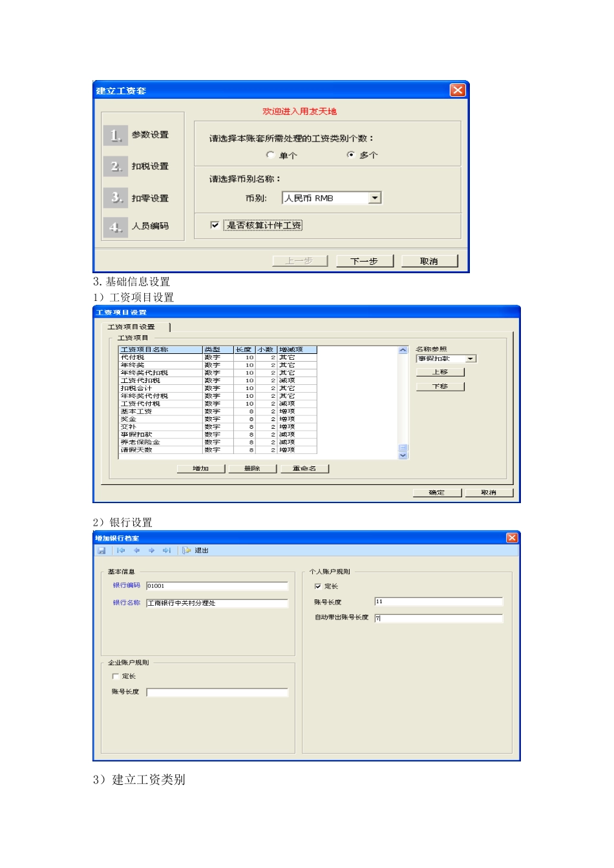The image size is (614, 868).
Task: Click the 长度 column header
Action: [245, 349]
